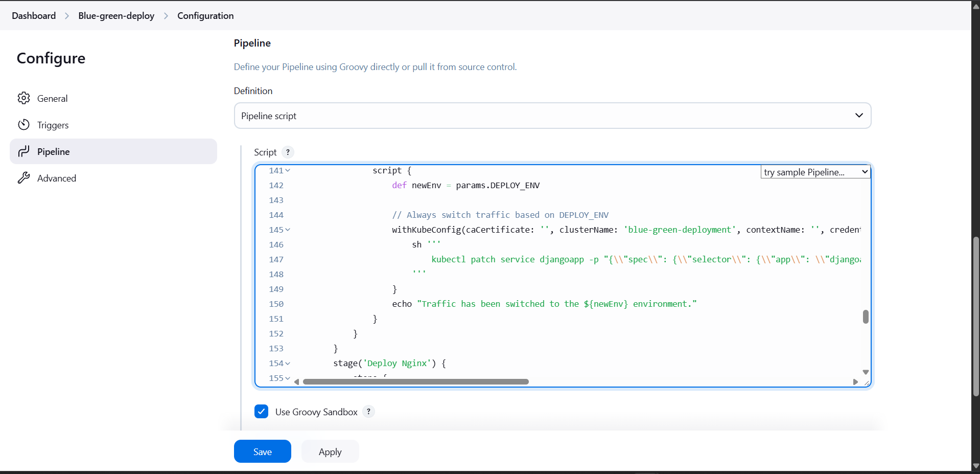Click the Advanced wrench icon
The height and width of the screenshot is (474, 980).
pos(24,178)
